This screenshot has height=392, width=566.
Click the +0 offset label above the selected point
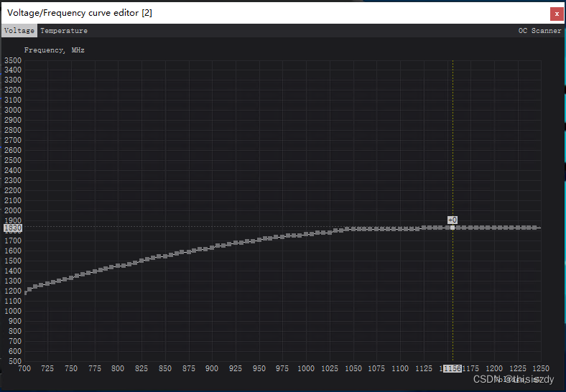point(453,220)
